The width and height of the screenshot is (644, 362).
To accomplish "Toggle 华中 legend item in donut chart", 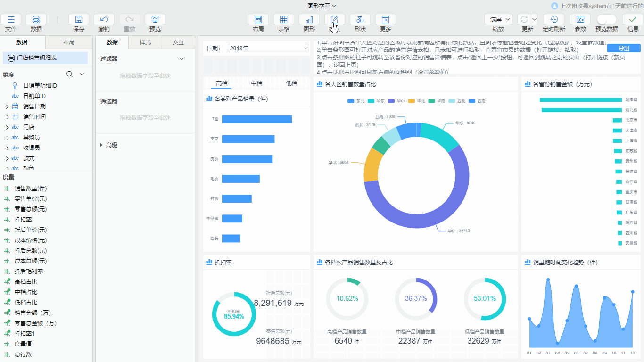I will click(397, 101).
